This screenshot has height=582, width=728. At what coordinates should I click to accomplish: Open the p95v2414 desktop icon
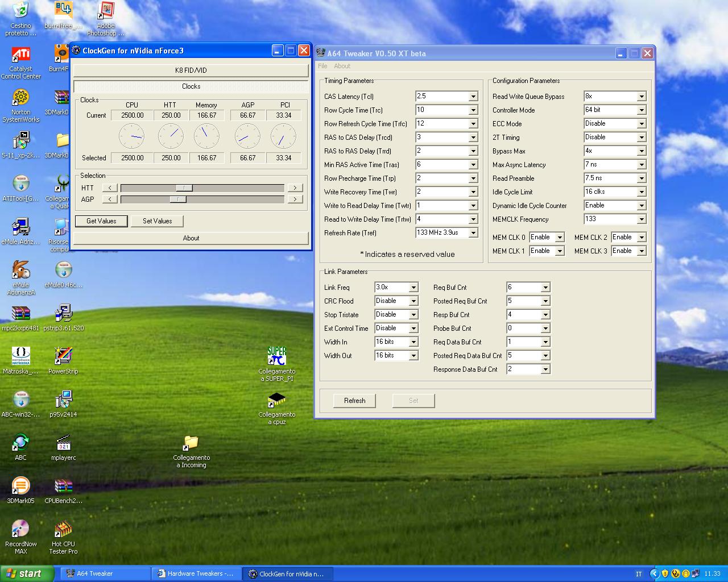point(63,400)
